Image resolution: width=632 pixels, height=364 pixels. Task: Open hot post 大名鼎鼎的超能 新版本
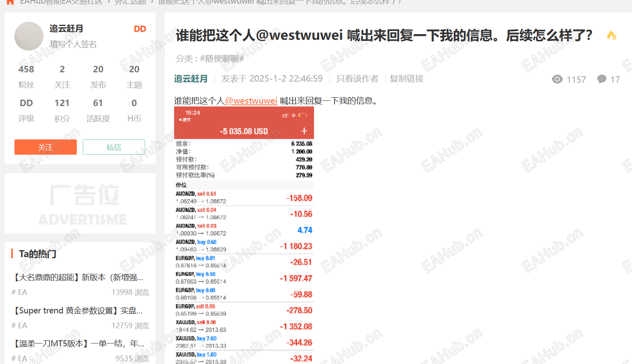pyautogui.click(x=79, y=277)
